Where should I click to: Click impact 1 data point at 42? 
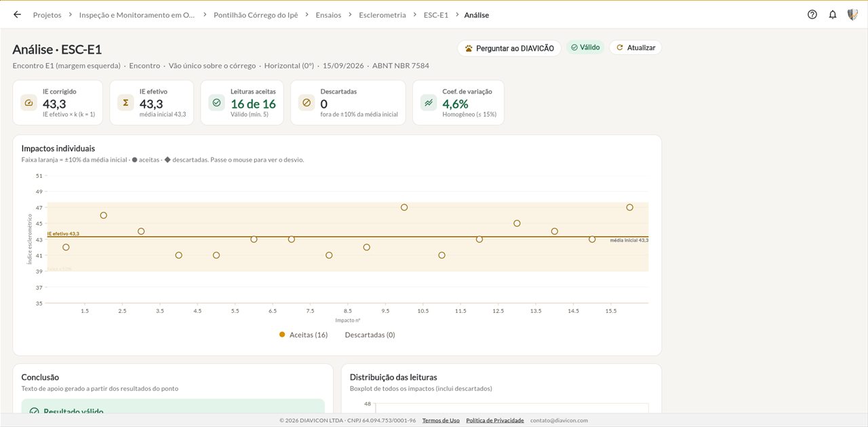click(66, 247)
